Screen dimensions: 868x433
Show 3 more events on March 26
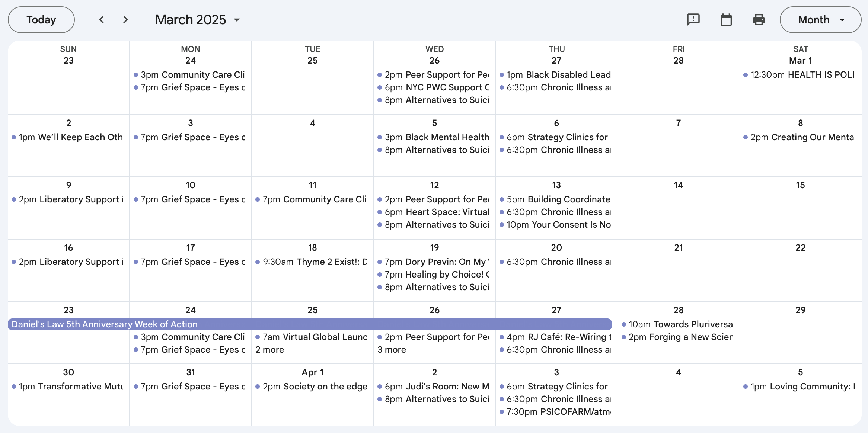392,350
